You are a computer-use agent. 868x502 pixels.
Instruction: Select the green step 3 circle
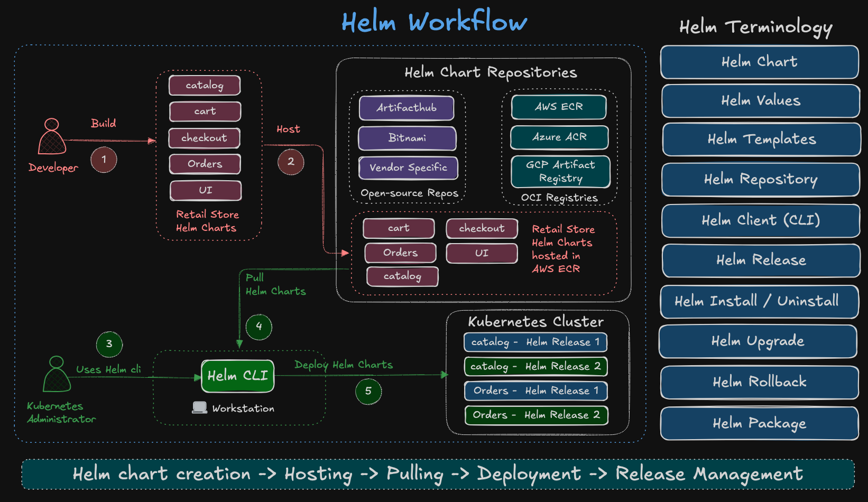(109, 344)
